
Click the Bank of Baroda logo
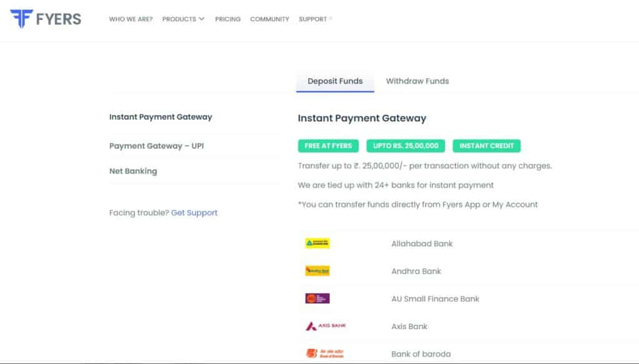[324, 353]
